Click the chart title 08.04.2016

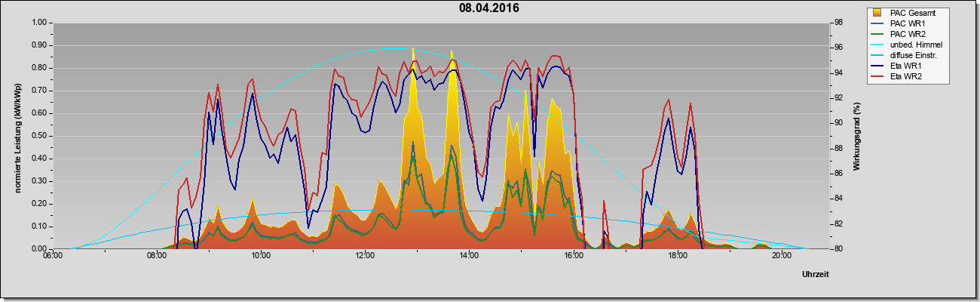pyautogui.click(x=488, y=8)
